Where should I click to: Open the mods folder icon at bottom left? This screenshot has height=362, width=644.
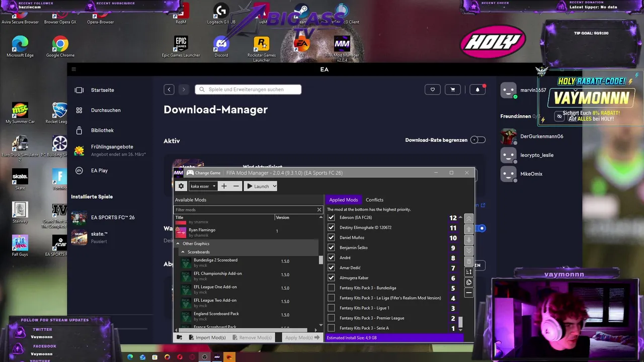click(x=179, y=337)
